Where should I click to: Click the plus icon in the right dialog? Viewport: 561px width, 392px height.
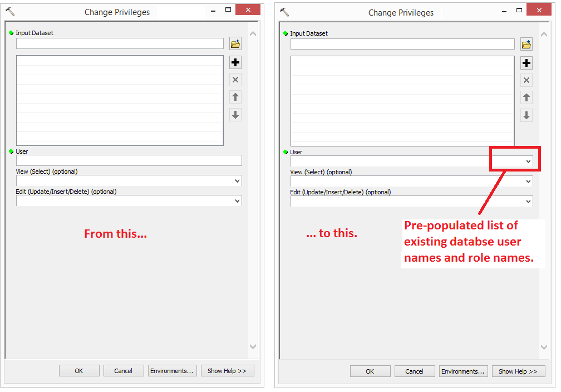click(x=526, y=63)
